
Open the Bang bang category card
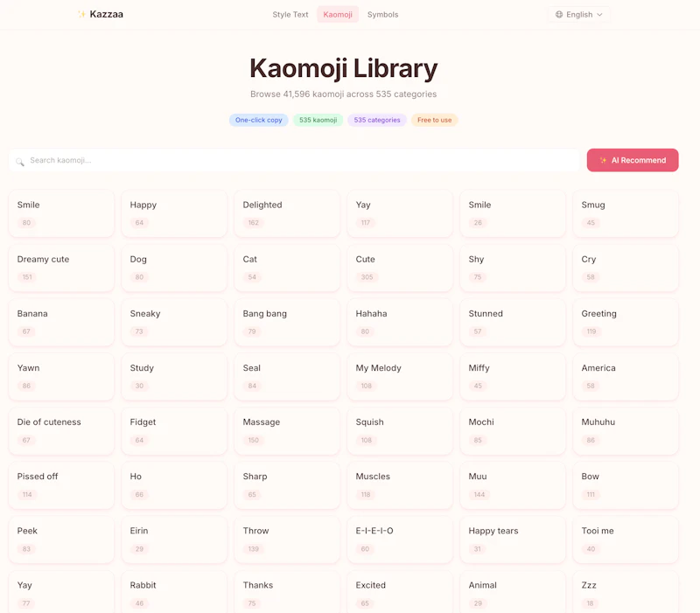click(287, 322)
